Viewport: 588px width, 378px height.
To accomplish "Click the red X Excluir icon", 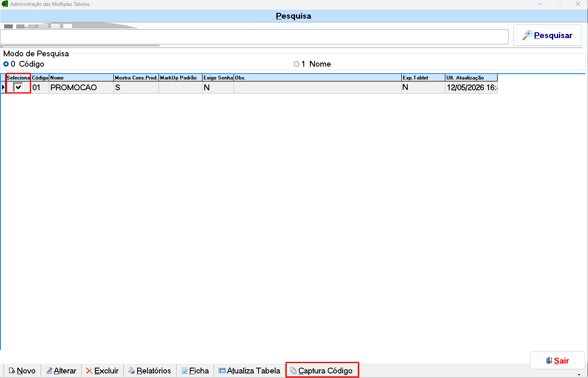I will 89,371.
